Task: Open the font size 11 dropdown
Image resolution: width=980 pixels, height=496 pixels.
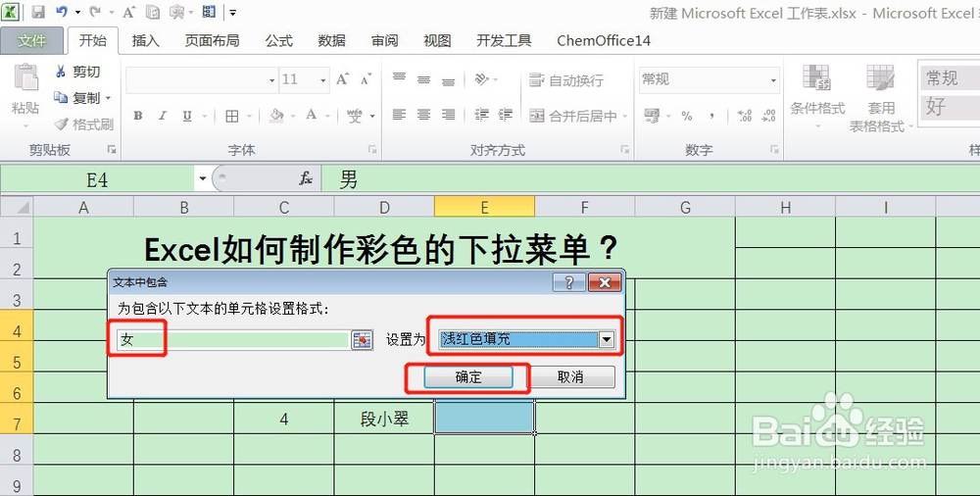Action: pos(323,80)
